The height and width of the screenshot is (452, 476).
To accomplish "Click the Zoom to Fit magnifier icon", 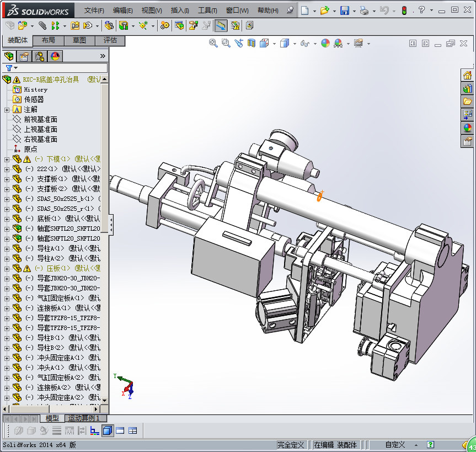I will (213, 44).
